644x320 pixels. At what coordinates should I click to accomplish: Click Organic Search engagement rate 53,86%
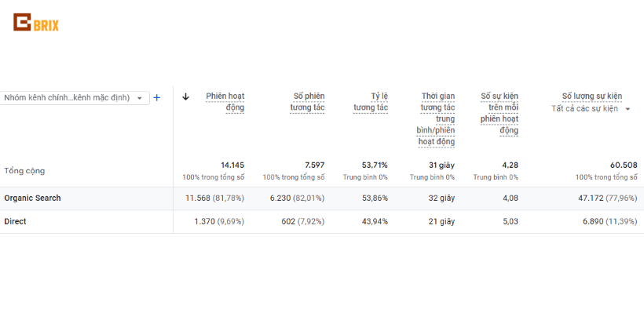(x=372, y=198)
